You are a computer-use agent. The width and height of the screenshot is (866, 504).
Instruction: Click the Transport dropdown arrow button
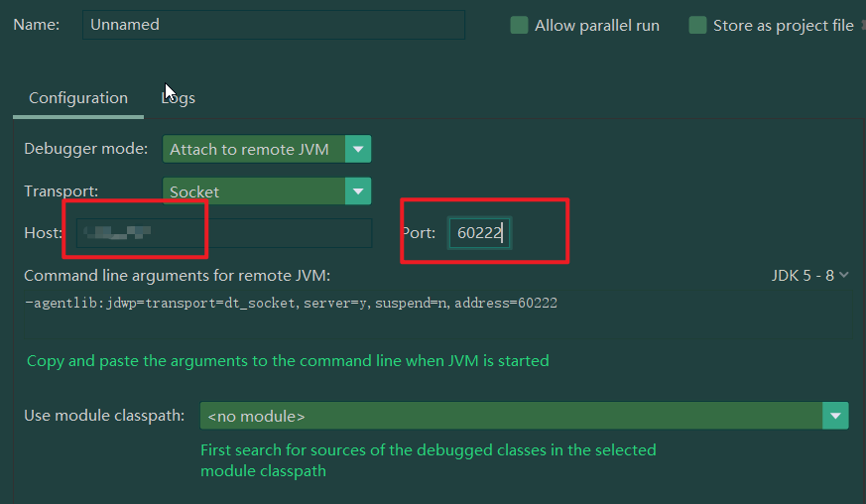[x=358, y=191]
